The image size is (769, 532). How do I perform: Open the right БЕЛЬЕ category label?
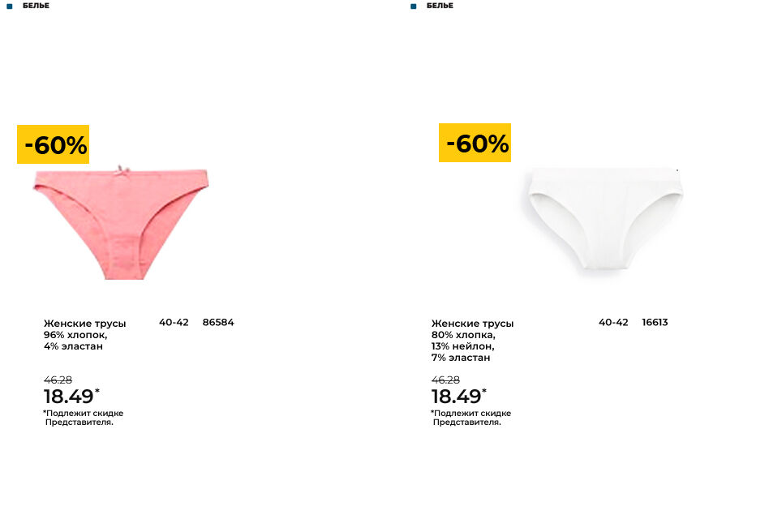pyautogui.click(x=440, y=6)
